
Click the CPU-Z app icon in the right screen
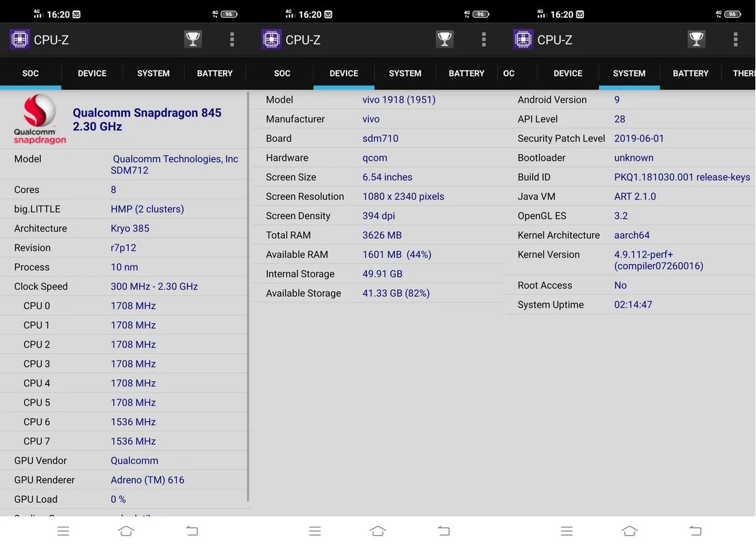(x=523, y=39)
